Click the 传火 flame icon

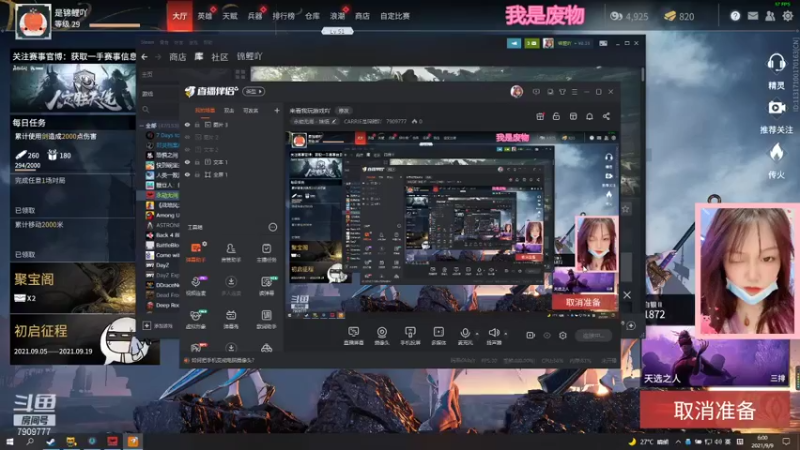click(776, 152)
